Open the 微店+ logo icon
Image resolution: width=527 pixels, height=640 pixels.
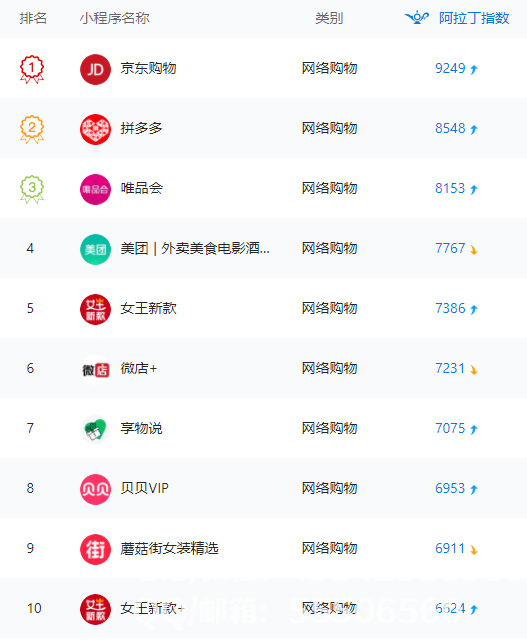pyautogui.click(x=95, y=369)
